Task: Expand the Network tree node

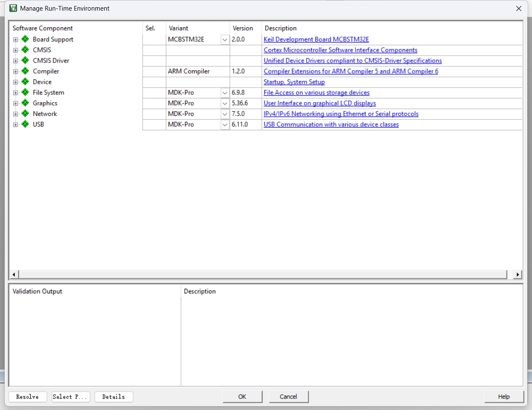Action: coord(16,114)
